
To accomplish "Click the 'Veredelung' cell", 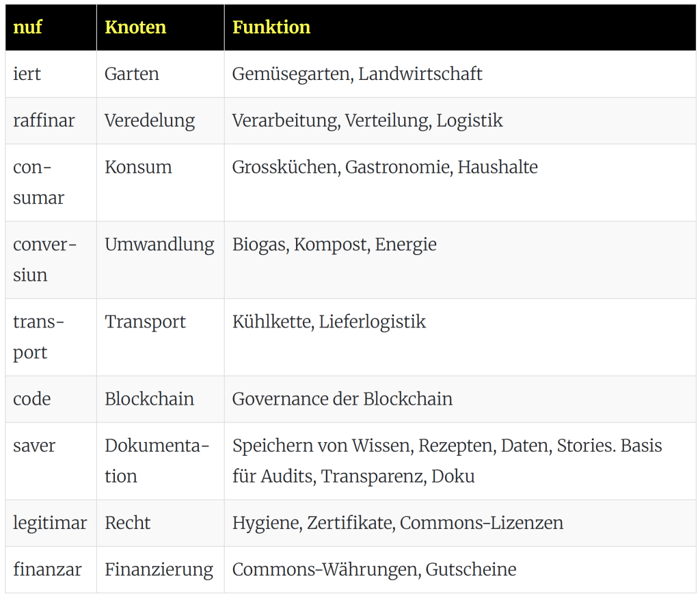I will click(150, 121).
